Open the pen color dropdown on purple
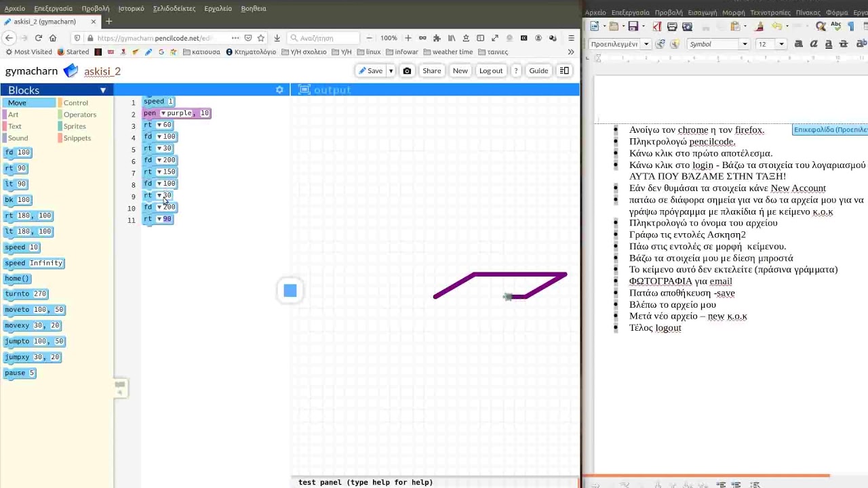This screenshot has height=488, width=868. (163, 113)
